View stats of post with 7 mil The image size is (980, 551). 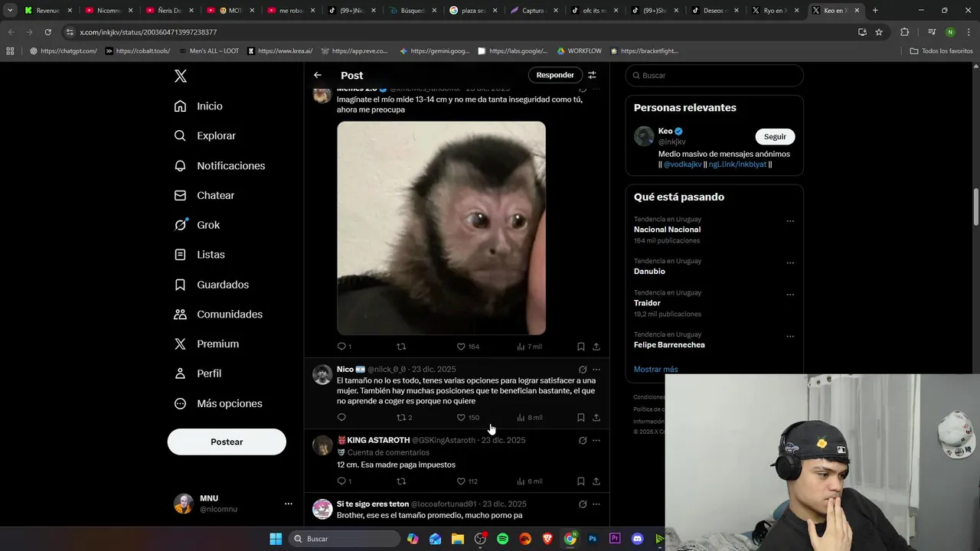[529, 347]
